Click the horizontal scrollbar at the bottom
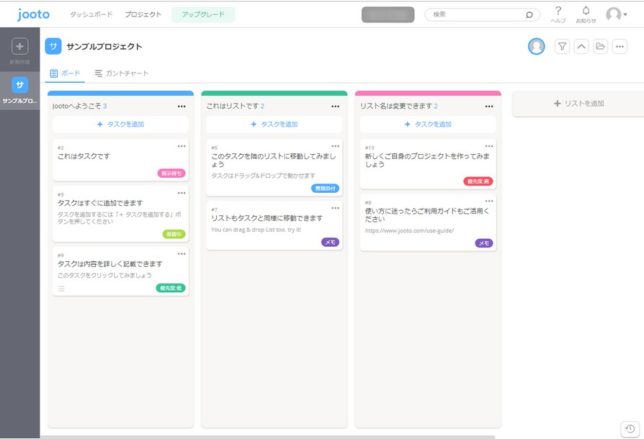Viewport: 644px width, 439px height. point(267,437)
